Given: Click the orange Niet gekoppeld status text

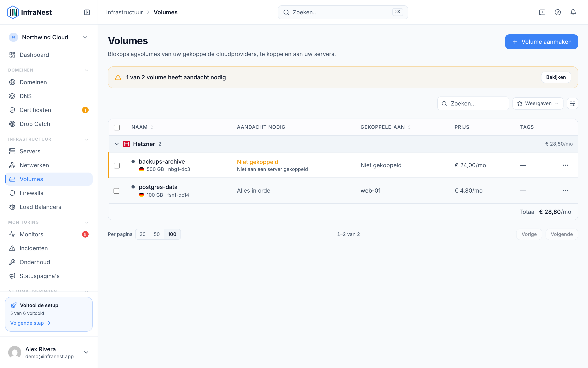Looking at the screenshot, I should point(257,162).
